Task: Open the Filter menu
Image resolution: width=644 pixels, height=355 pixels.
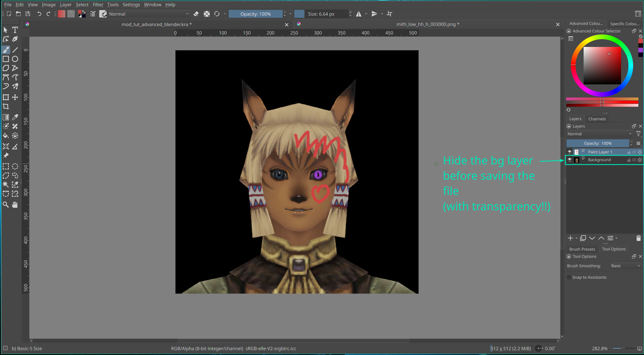Action: point(98,4)
